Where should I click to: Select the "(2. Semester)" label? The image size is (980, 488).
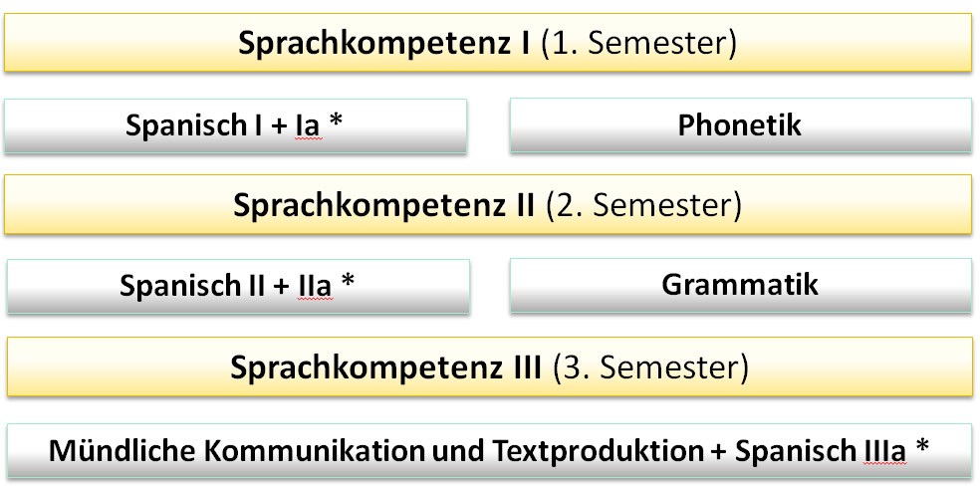pos(643,205)
